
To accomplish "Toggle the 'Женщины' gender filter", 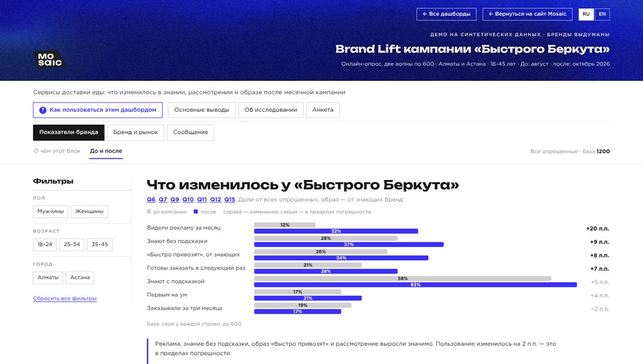I will (x=89, y=211).
